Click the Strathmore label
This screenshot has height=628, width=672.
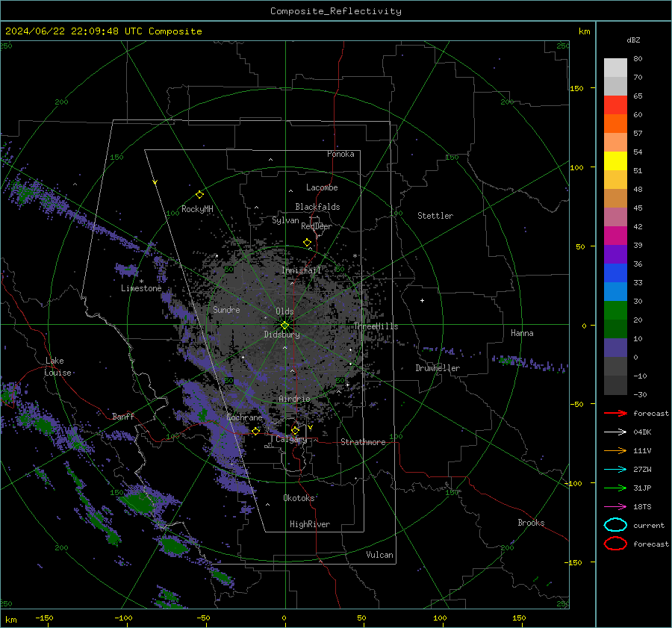(363, 442)
